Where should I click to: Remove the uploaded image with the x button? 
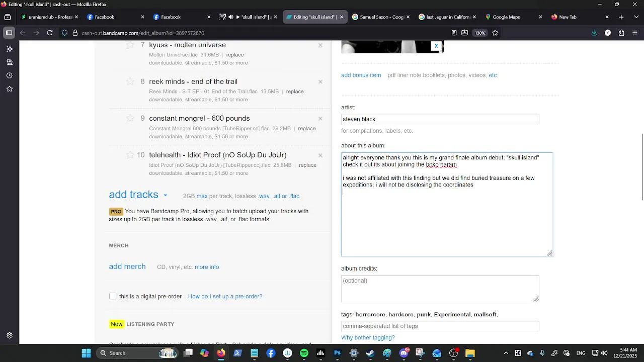436,46
